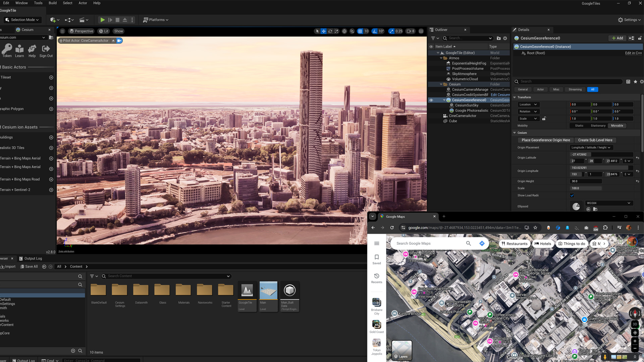The width and height of the screenshot is (644, 362).
Task: Toggle the pilot camera view icon
Action: click(119, 41)
